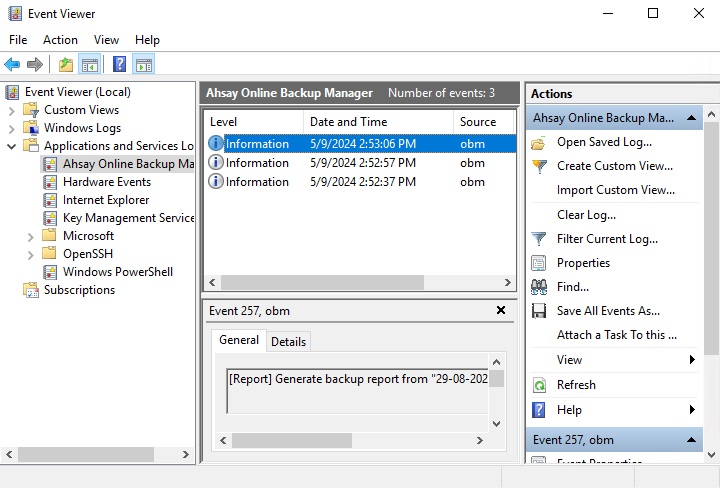This screenshot has width=720, height=488.
Task: Collapse Ahsay Online Backup actions section
Action: 692,118
